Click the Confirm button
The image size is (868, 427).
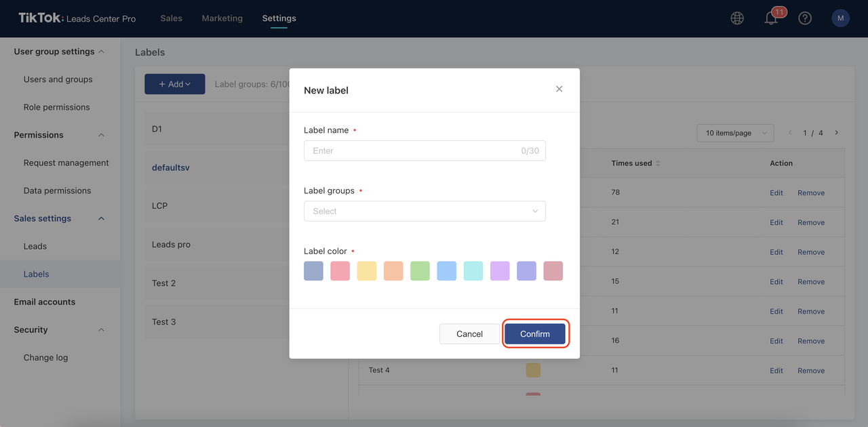click(x=535, y=334)
